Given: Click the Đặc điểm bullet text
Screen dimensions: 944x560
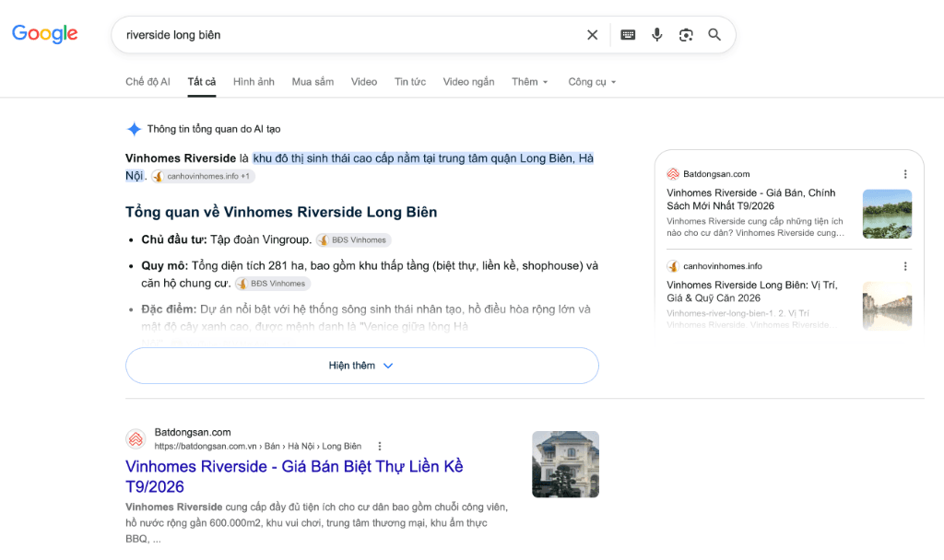Looking at the screenshot, I should pos(366,318).
